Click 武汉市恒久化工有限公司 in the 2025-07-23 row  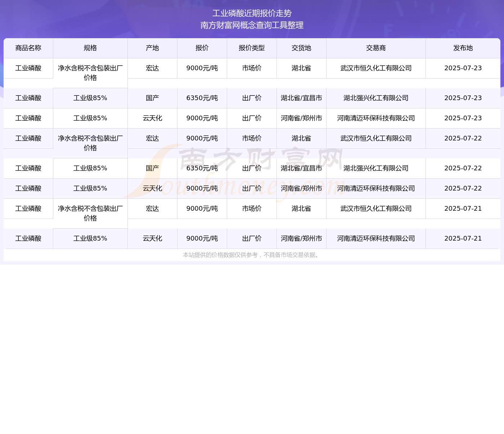[x=376, y=68]
